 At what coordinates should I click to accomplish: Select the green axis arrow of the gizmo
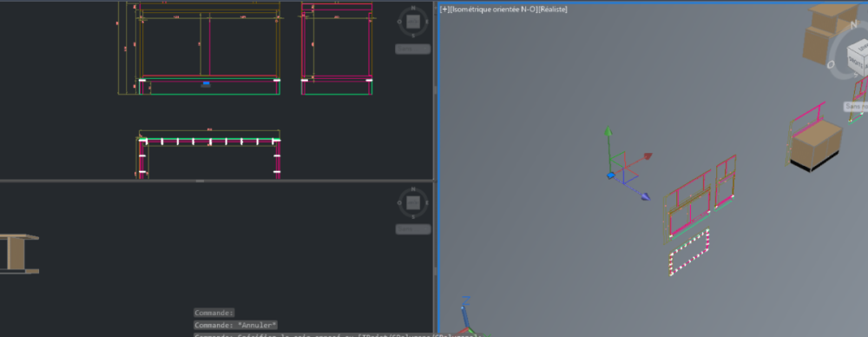(x=608, y=132)
